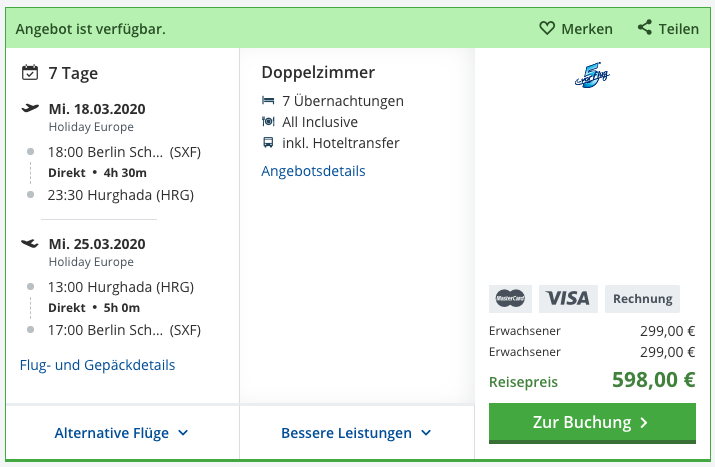Click the 5vorFlug tour operator logo
The width and height of the screenshot is (715, 467).
pyautogui.click(x=592, y=75)
